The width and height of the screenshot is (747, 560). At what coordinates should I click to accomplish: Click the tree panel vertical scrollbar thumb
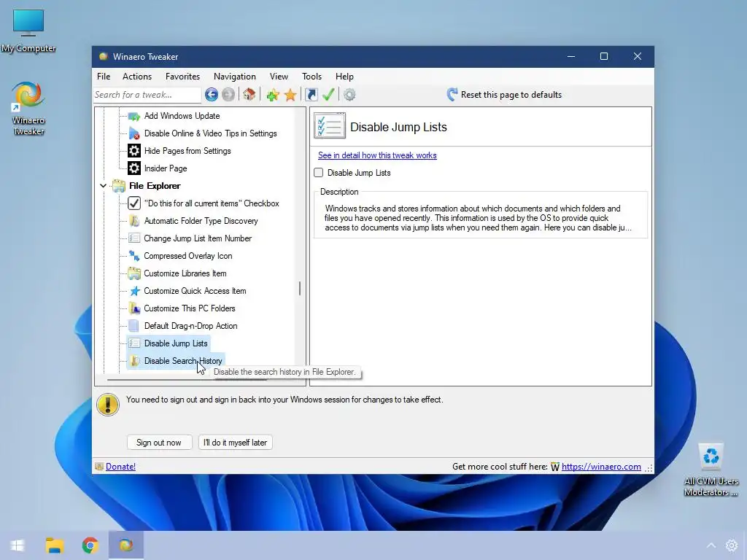[299, 288]
